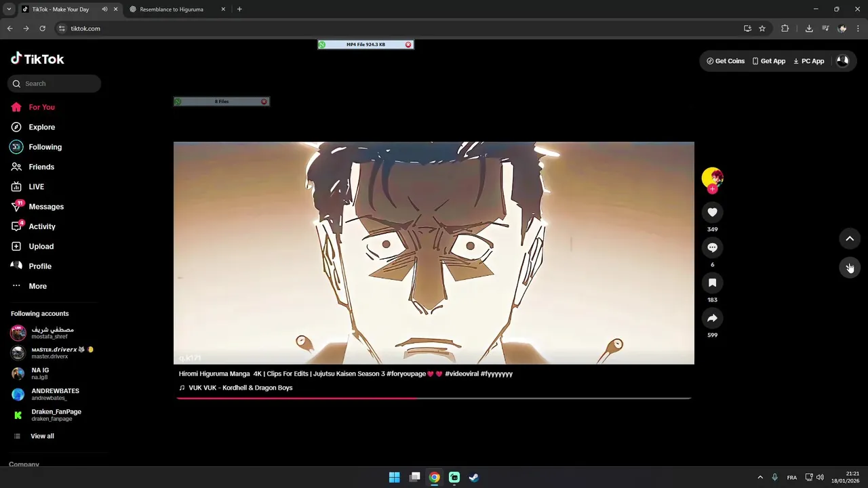Screen dimensions: 868x488
Task: Focus the TikTok Search field
Action: pos(54,83)
